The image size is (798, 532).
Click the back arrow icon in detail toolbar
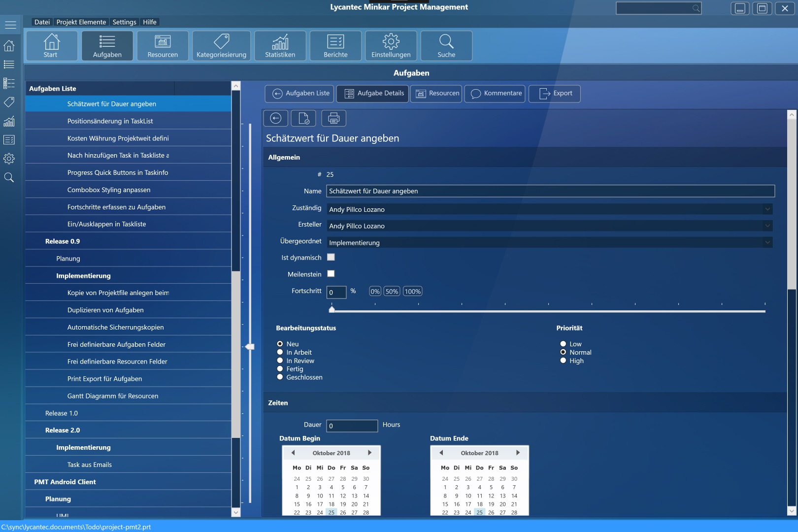click(x=276, y=118)
